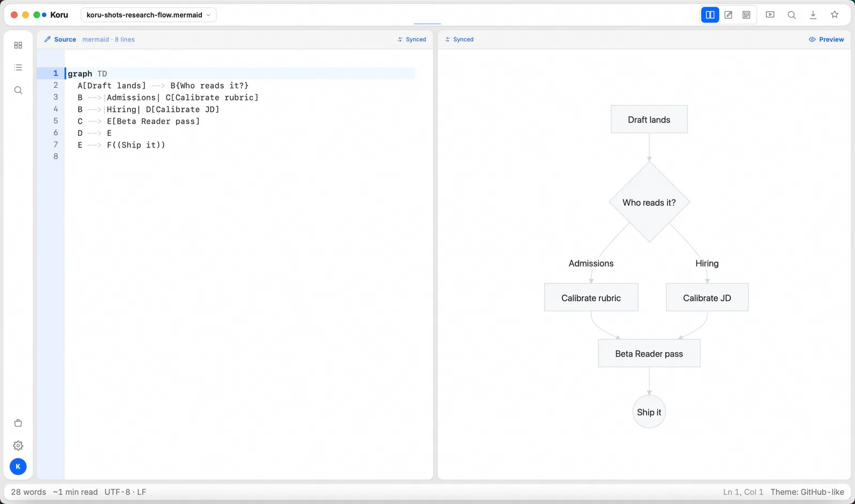Click line number 8 in gutter
855x504 pixels.
[56, 157]
